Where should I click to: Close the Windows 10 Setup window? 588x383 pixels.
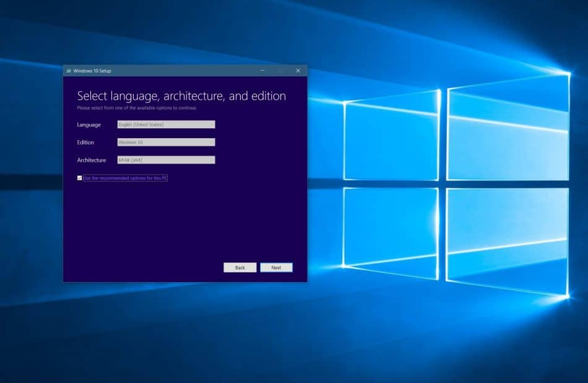coord(298,71)
